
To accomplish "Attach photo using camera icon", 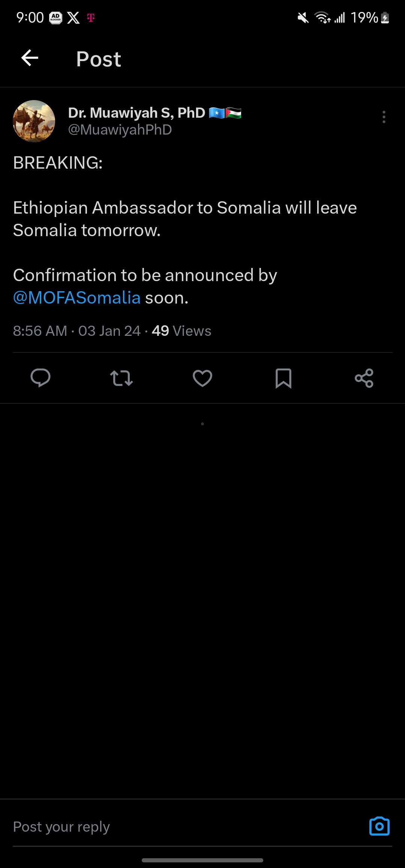I will point(379,826).
